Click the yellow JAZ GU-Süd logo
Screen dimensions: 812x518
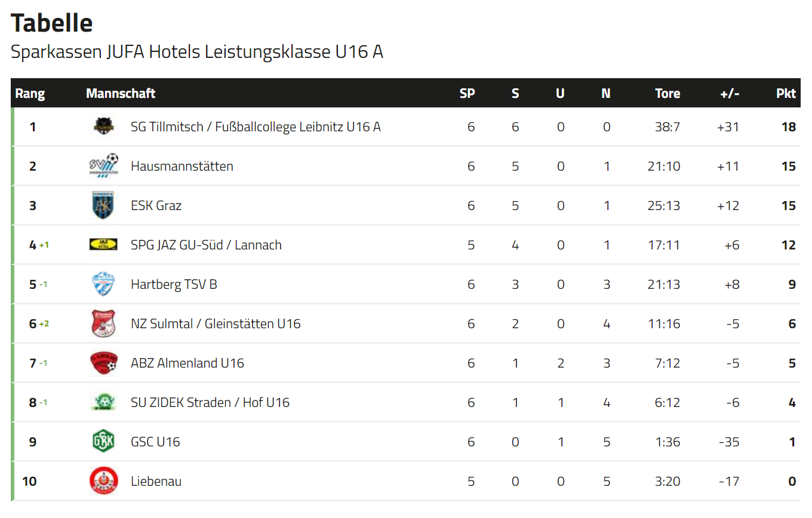point(103,244)
